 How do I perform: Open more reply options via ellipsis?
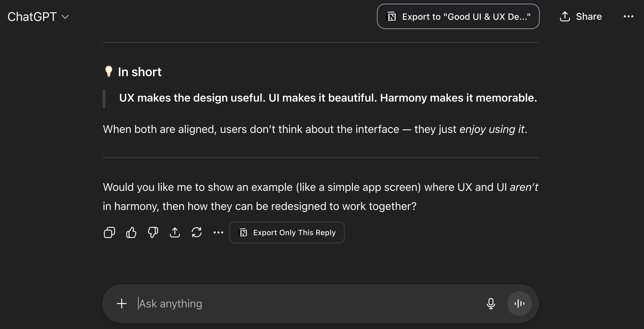[218, 232]
